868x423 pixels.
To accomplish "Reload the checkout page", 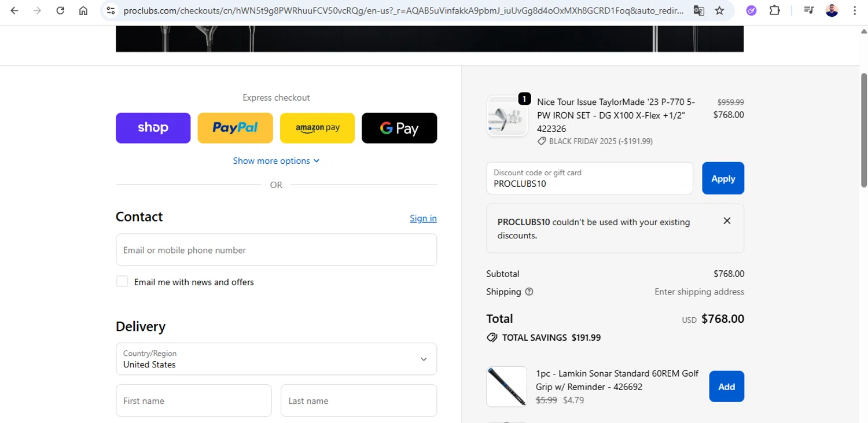I will pos(60,10).
